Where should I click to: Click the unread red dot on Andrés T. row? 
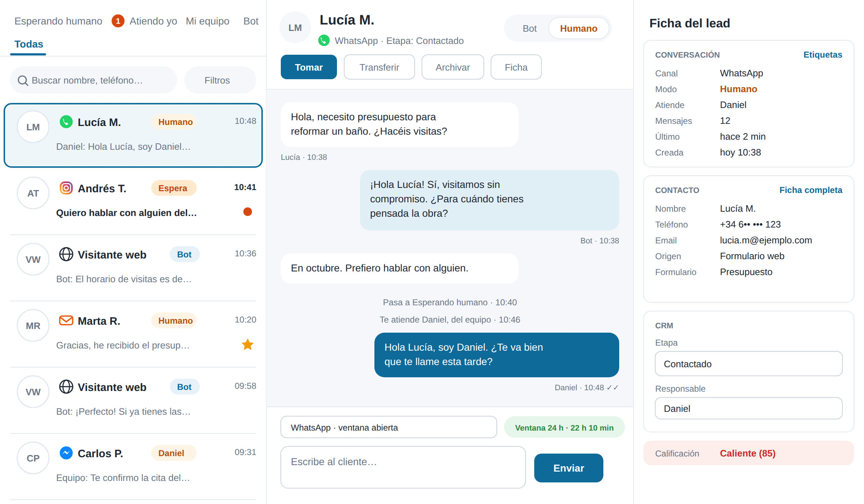[x=248, y=212]
